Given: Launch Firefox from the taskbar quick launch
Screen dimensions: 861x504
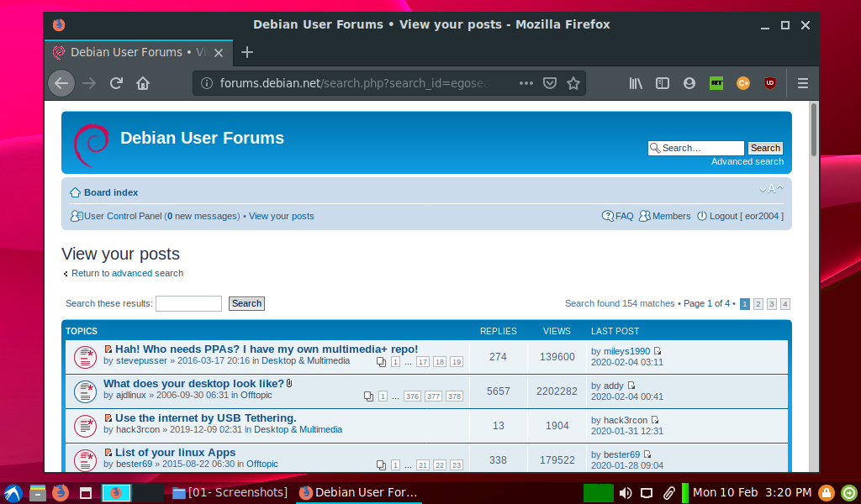Looking at the screenshot, I should coord(61,493).
